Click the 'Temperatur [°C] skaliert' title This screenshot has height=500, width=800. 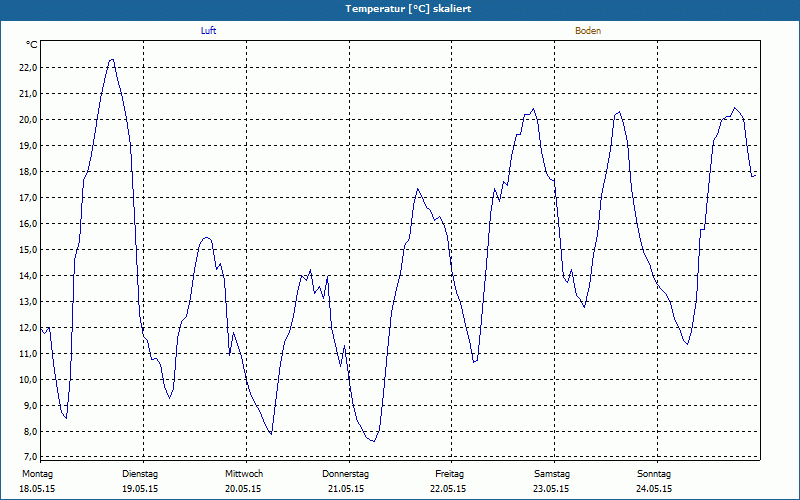(408, 9)
